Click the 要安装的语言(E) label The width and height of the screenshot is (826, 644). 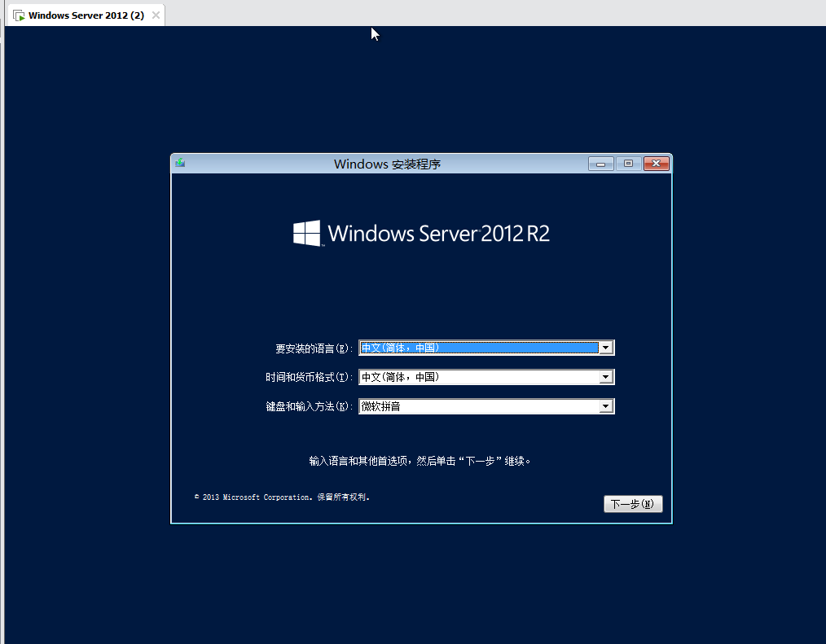tap(314, 348)
